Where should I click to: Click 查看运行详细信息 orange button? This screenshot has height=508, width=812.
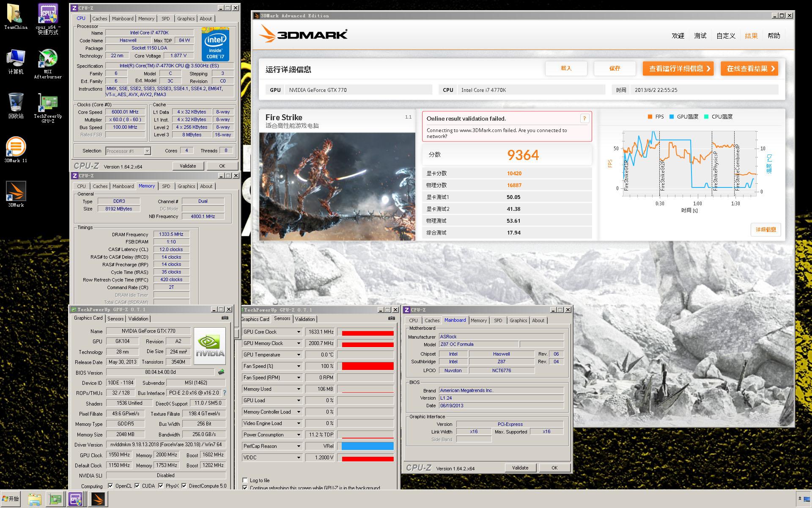(678, 69)
